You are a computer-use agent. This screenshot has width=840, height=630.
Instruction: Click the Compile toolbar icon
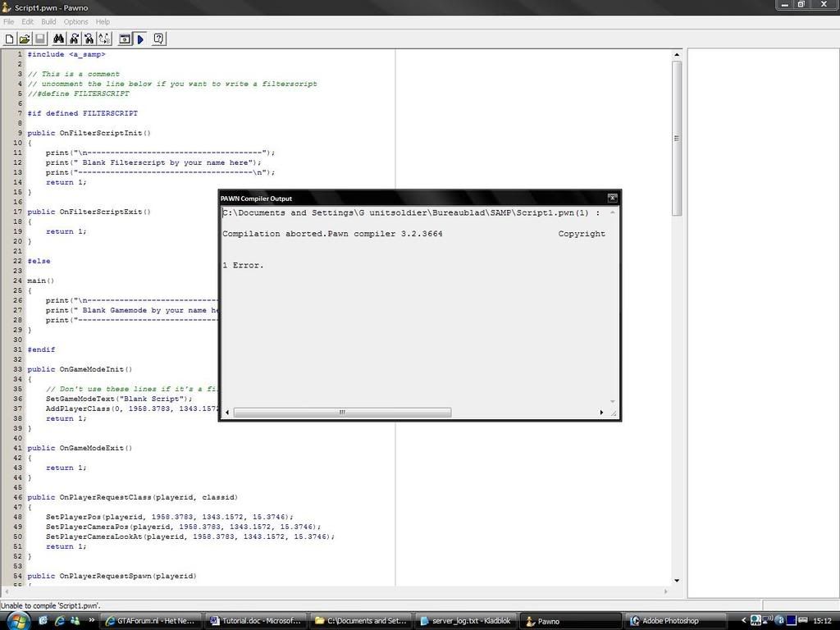[125, 39]
